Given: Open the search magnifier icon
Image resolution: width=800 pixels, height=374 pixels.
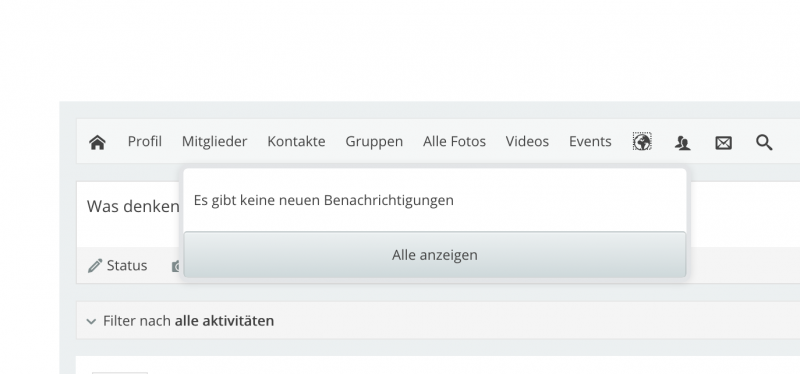Looking at the screenshot, I should 764,142.
